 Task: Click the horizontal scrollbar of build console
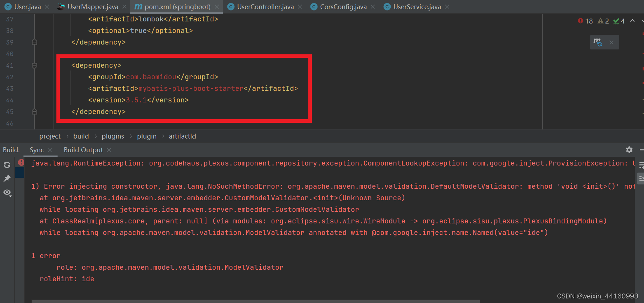[256, 301]
